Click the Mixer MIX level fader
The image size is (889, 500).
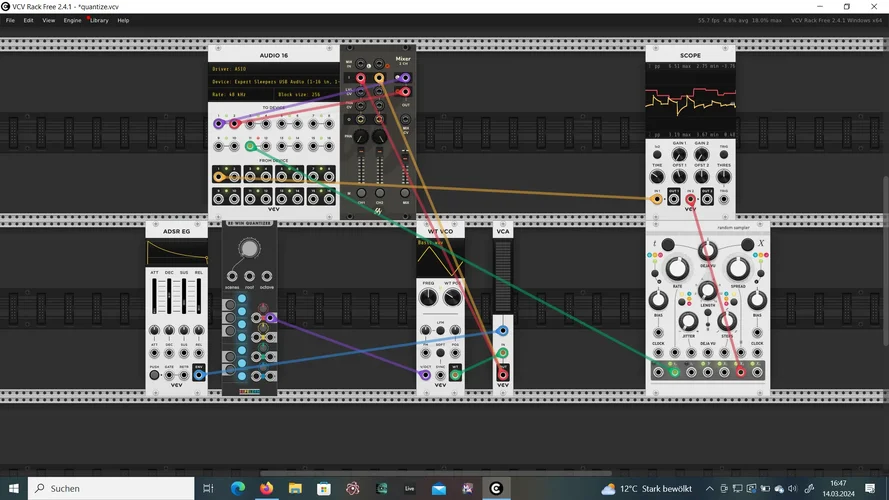tap(405, 166)
